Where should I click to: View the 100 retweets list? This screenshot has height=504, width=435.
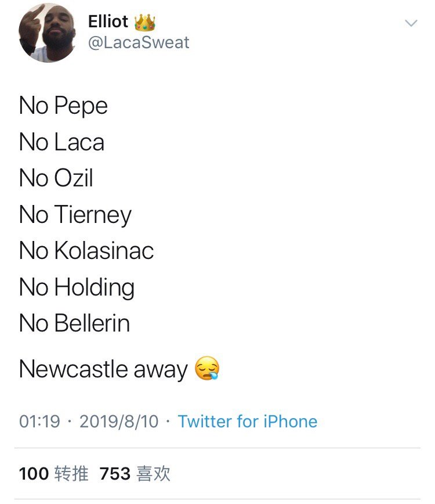pos(53,474)
